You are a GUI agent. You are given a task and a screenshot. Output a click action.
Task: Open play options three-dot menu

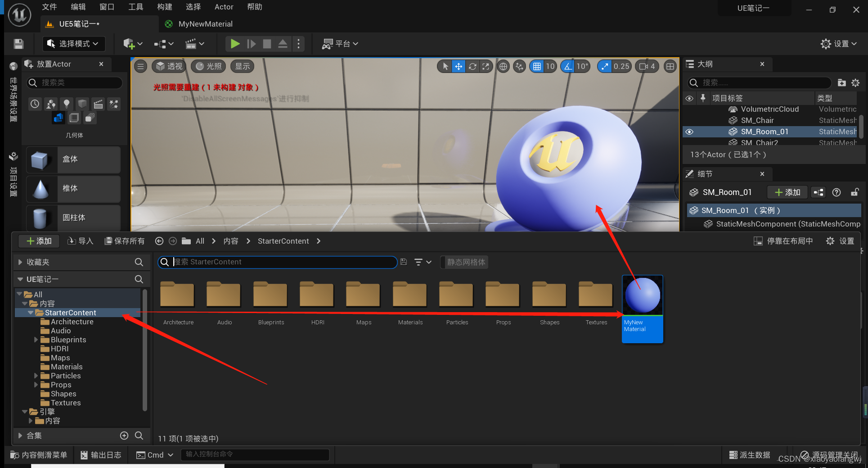click(298, 44)
